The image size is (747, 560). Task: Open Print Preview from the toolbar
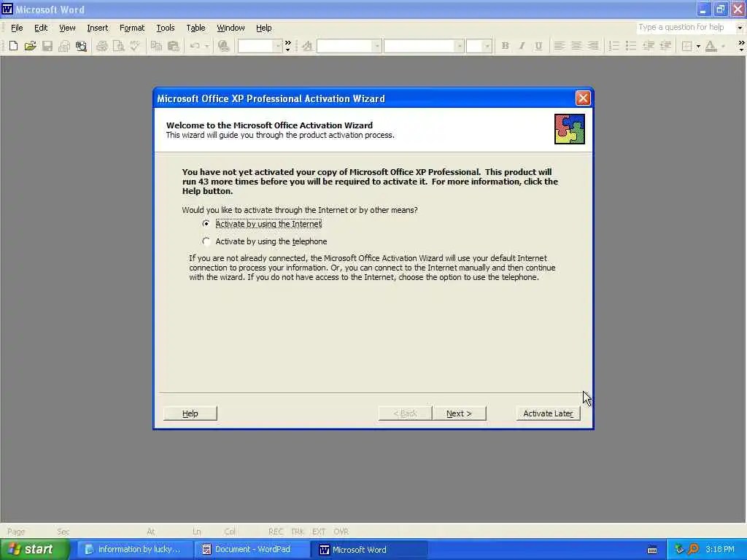[118, 46]
